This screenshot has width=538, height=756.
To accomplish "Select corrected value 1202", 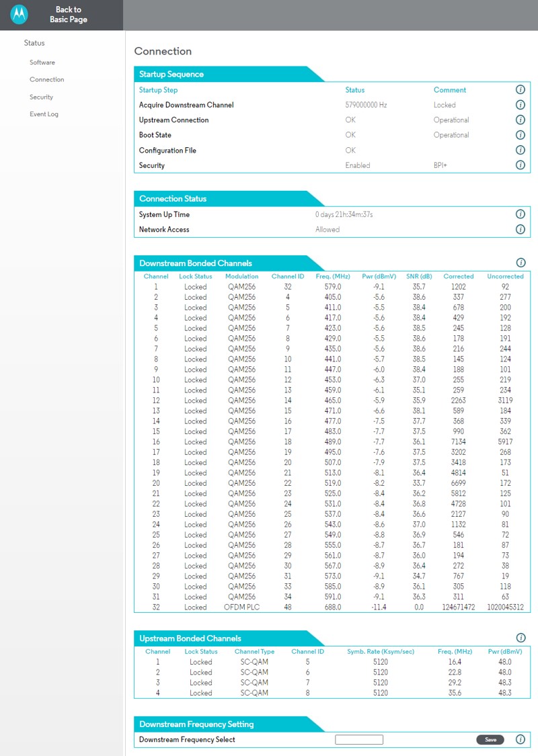I will (459, 287).
